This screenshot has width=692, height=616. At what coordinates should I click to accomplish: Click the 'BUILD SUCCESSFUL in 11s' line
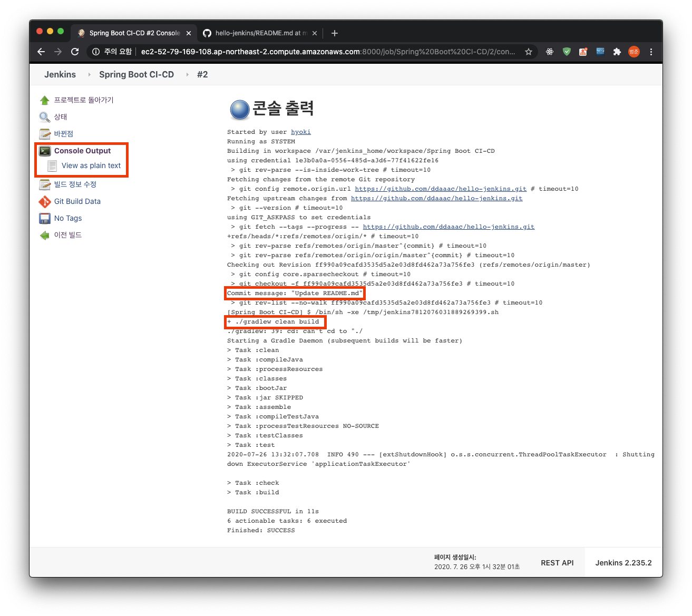coord(273,511)
